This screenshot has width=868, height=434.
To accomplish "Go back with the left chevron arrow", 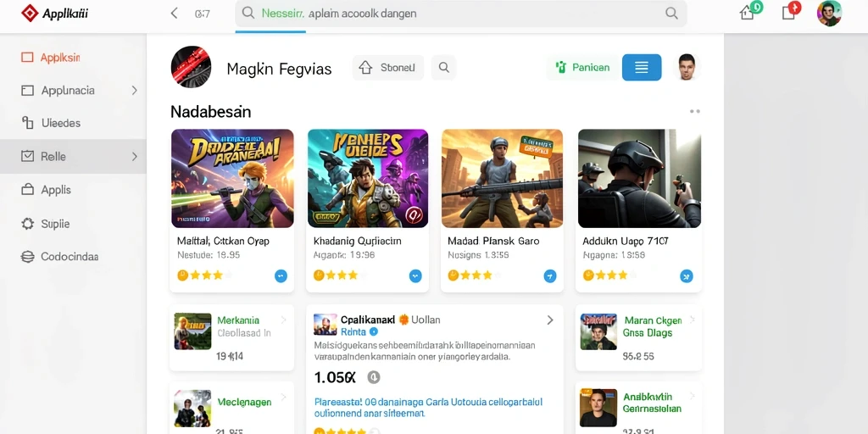I will [174, 14].
